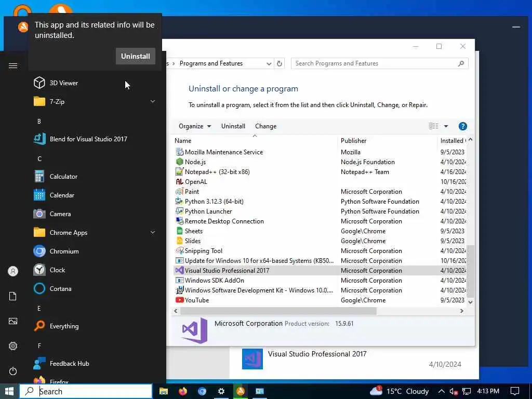Click Uninstall in the Programs toolbar
The image size is (532, 399).
point(233,126)
